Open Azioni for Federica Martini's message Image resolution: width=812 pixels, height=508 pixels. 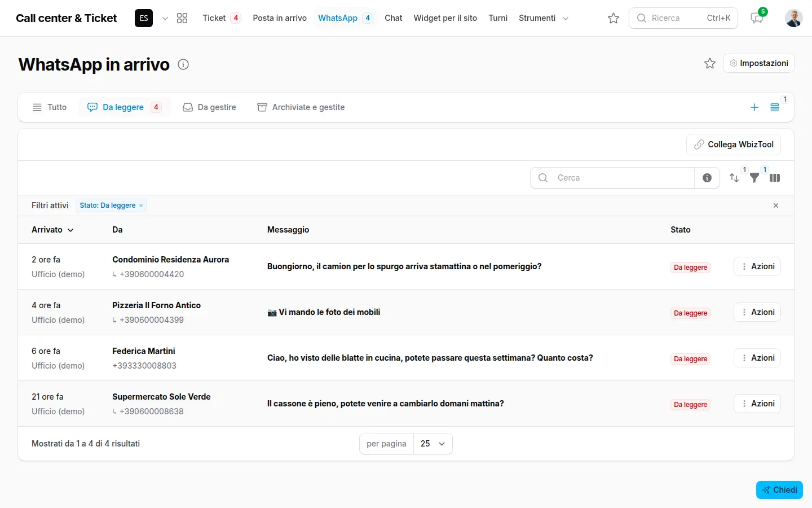coord(757,358)
